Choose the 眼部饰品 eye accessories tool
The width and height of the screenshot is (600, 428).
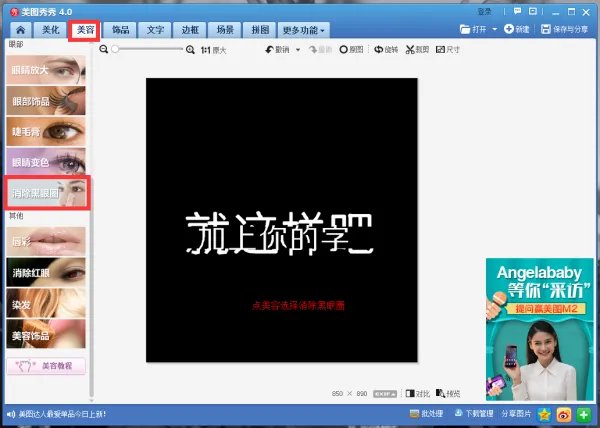coord(46,101)
